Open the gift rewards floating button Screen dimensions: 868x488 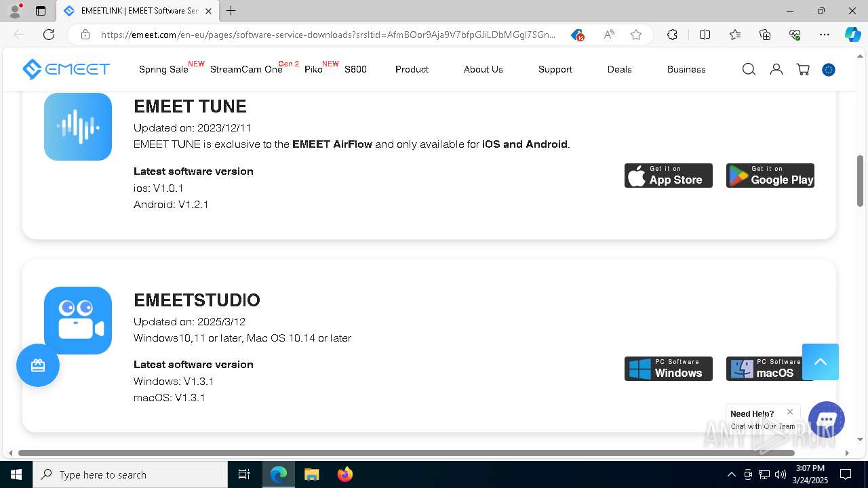tap(38, 365)
